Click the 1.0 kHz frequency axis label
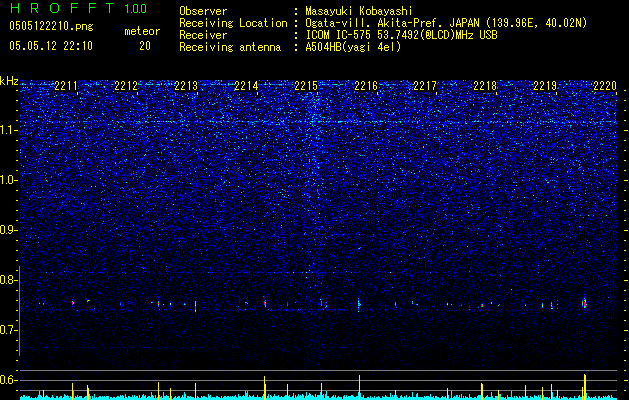 (9, 180)
